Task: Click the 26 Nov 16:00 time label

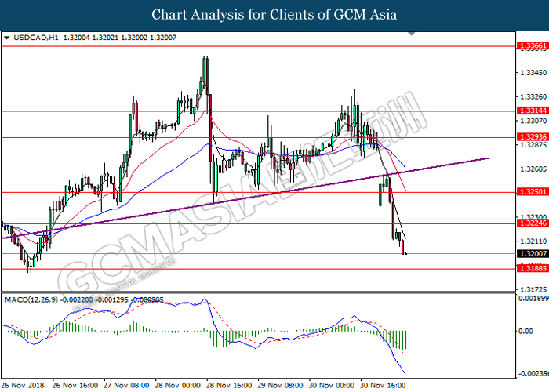Action: pos(75,386)
